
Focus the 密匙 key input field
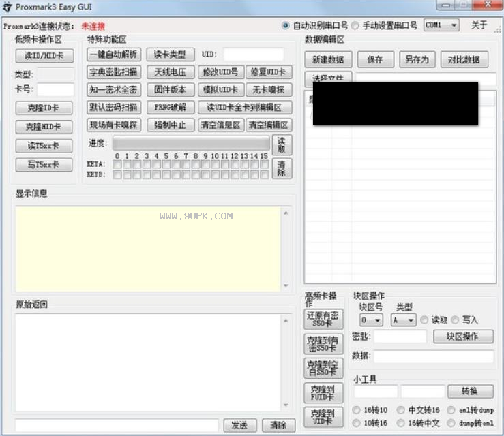400,337
